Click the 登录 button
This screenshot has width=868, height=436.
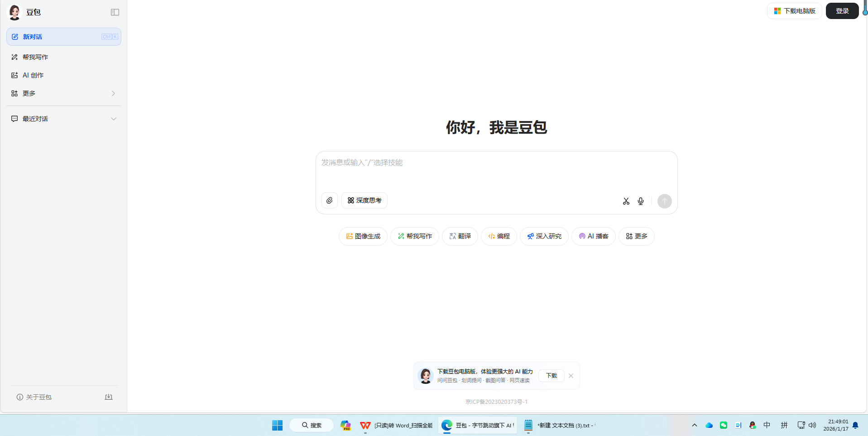[841, 10]
